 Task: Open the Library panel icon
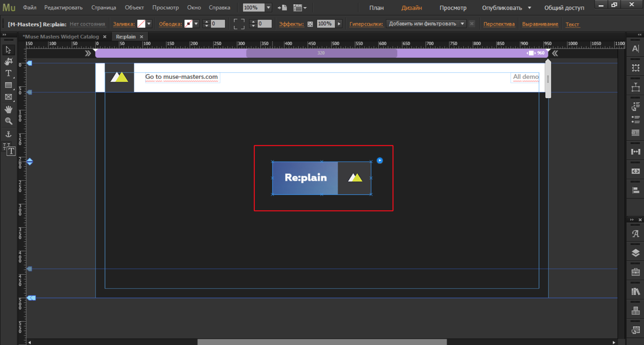[x=635, y=292]
